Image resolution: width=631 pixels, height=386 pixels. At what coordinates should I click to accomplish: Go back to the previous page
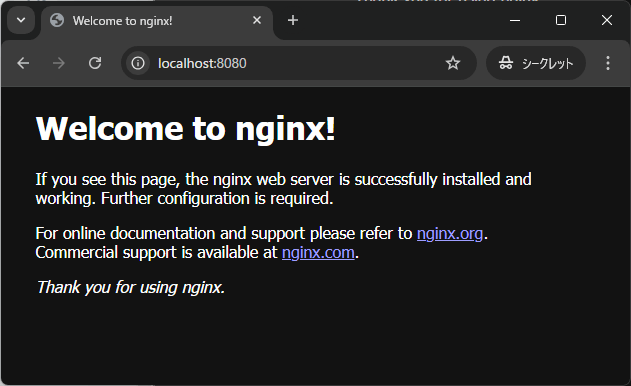click(x=23, y=63)
